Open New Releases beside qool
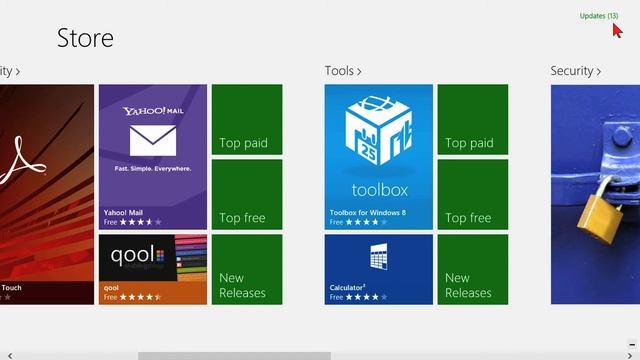The image size is (640, 360). tap(247, 269)
